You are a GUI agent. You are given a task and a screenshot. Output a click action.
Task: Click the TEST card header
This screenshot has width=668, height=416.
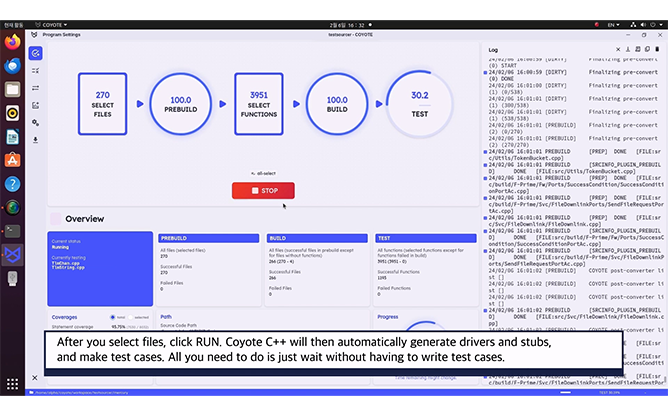pos(426,238)
